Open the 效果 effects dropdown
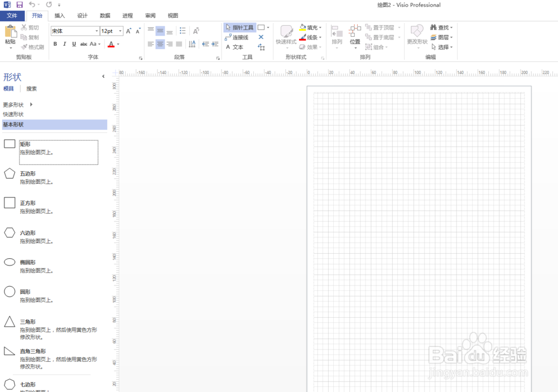Screen dimensions: 558x392 pos(310,47)
